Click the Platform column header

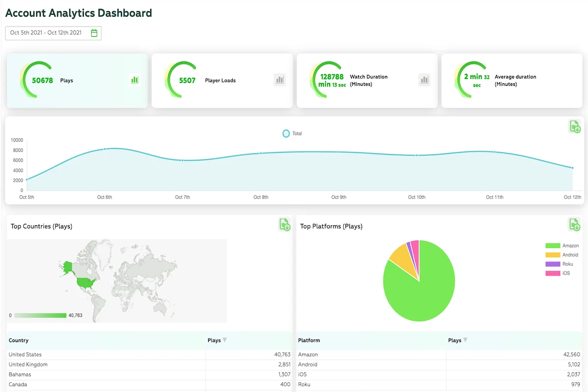(309, 340)
